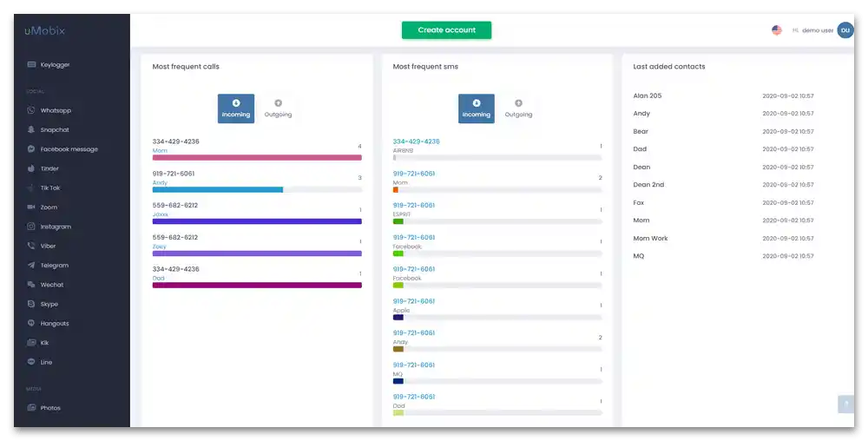
Task: Select the Telegram sidebar icon
Action: [x=31, y=265]
